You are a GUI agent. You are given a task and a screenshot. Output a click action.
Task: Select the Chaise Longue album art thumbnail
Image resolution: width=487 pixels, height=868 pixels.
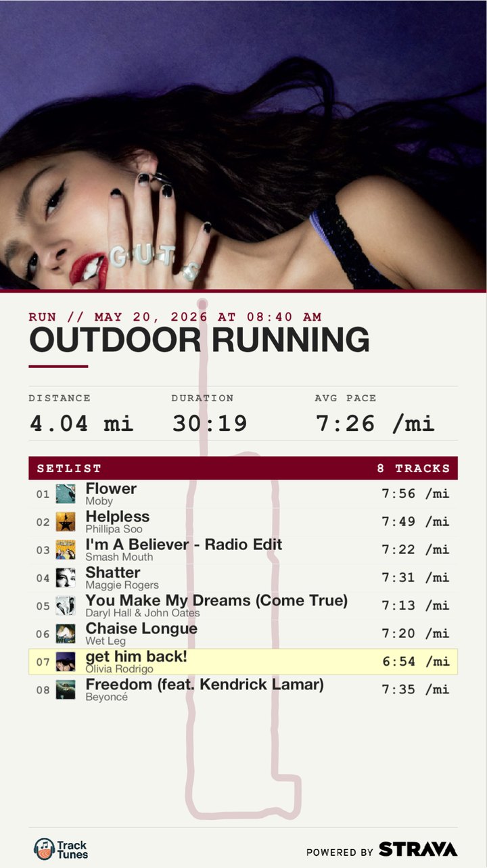tap(66, 633)
